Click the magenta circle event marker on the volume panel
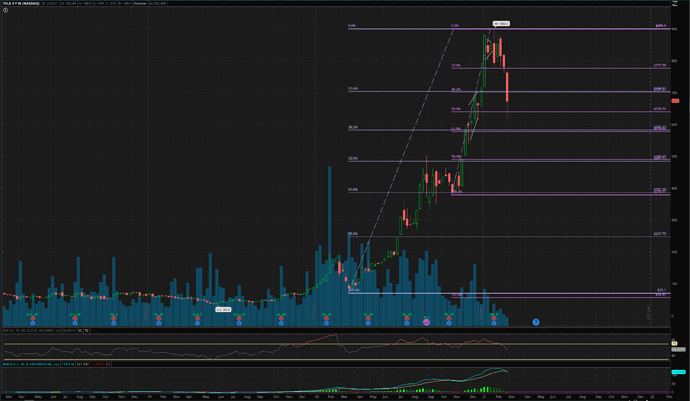The height and width of the screenshot is (401, 690). (427, 322)
